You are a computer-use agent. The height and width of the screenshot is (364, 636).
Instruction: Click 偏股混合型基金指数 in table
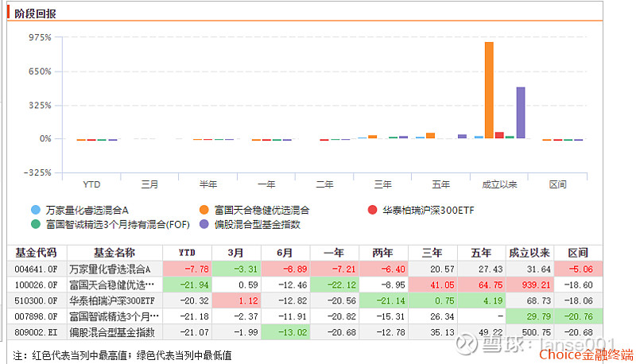pyautogui.click(x=112, y=332)
